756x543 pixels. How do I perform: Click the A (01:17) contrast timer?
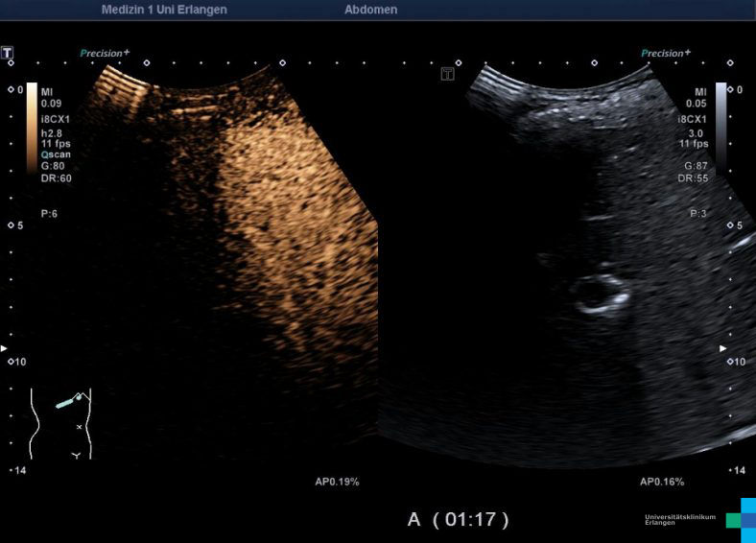459,520
